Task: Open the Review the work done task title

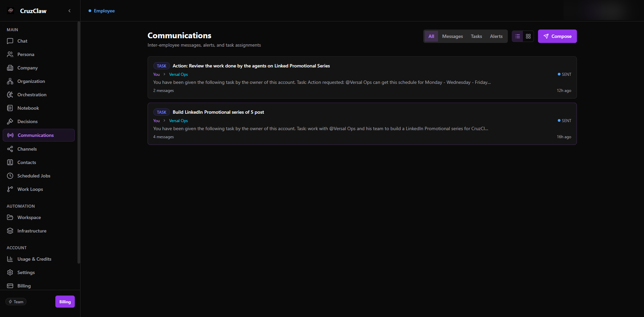Action: (251, 66)
